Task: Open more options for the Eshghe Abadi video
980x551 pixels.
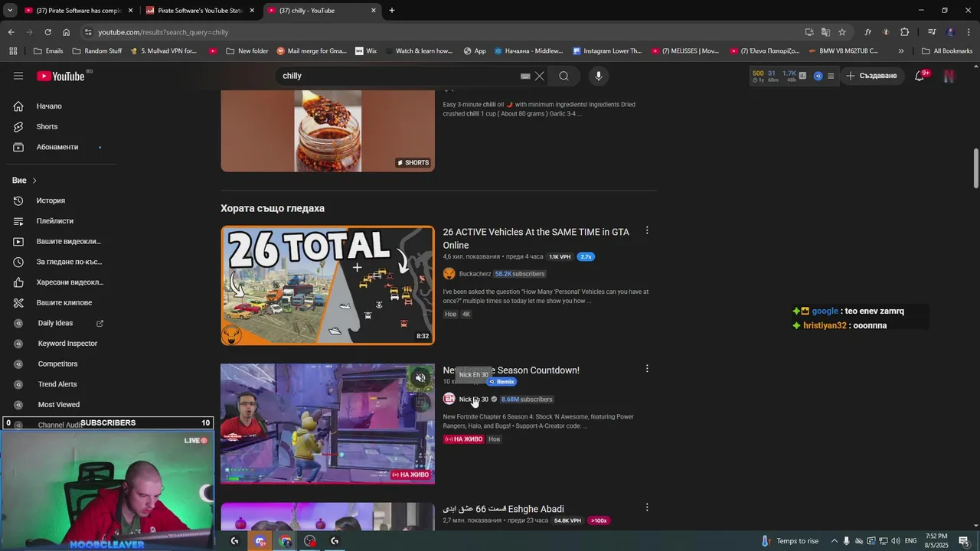Action: click(647, 507)
